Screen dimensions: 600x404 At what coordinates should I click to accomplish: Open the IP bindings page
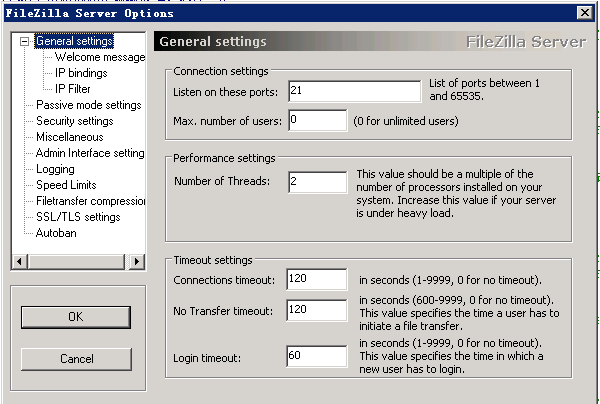[81, 73]
